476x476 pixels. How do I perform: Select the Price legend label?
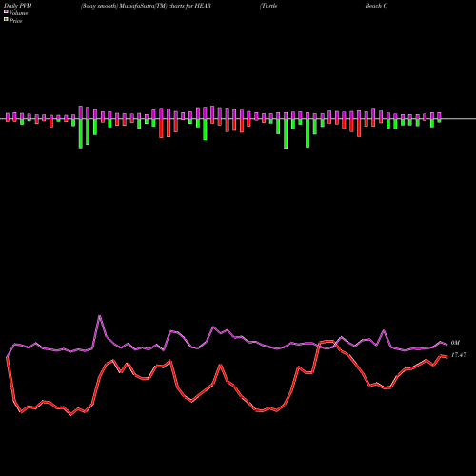(x=15, y=21)
